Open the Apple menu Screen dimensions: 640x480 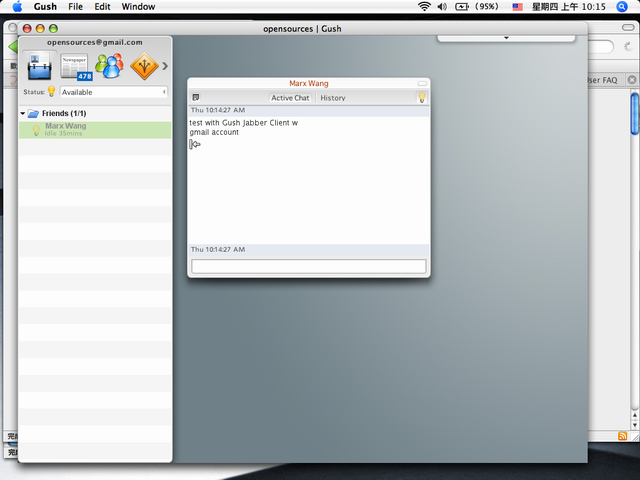click(x=17, y=7)
